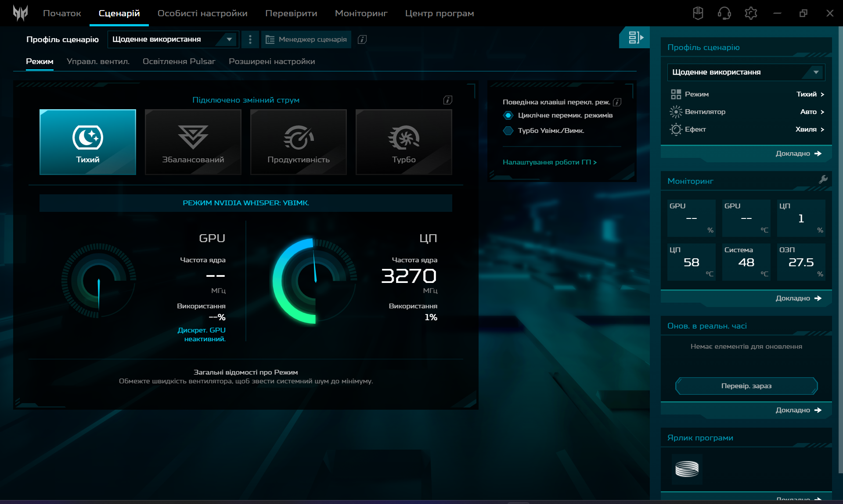This screenshot has width=843, height=504.
Task: Open monitoring wrench settings icon
Action: pos(823,179)
